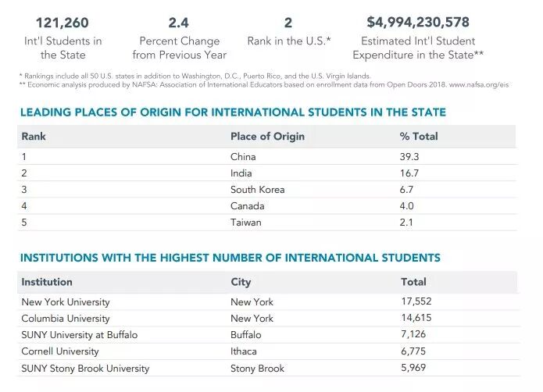Select the 'Total' column header
543x392 pixels.
(x=413, y=282)
